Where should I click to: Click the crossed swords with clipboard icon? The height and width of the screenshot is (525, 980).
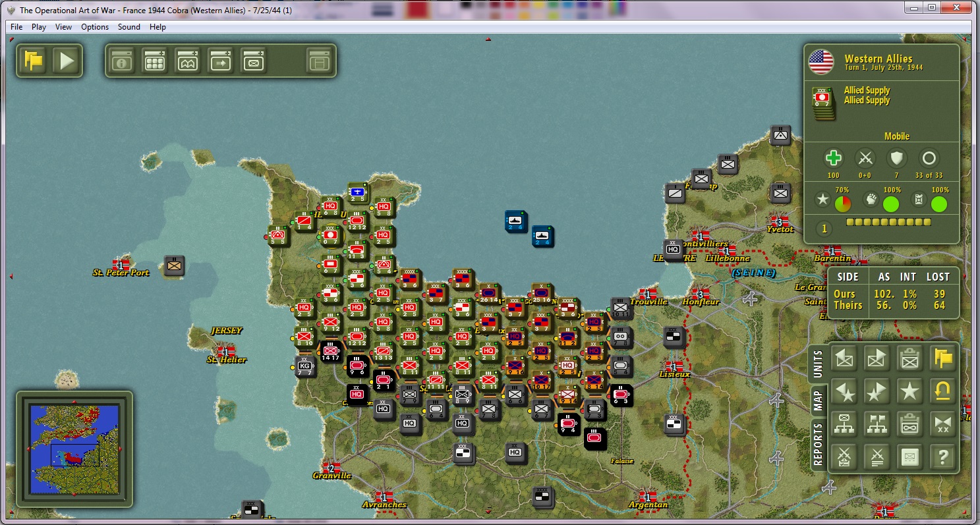tap(844, 456)
